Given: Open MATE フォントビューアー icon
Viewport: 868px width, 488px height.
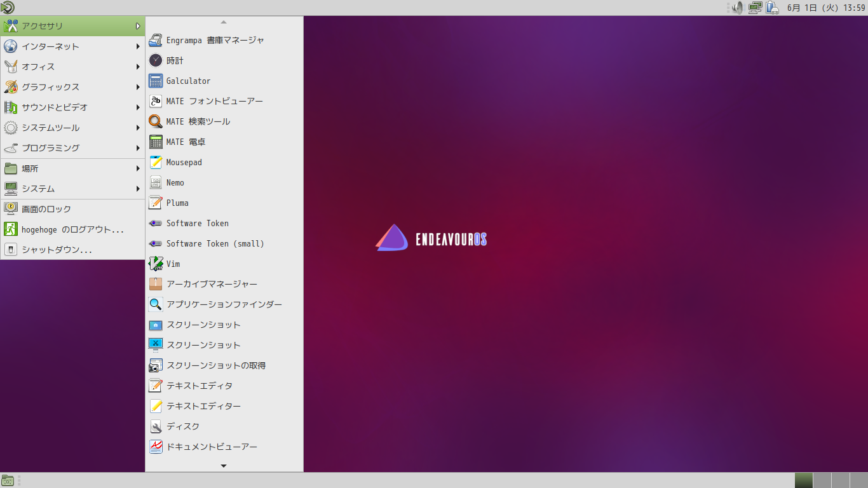Looking at the screenshot, I should click(156, 101).
